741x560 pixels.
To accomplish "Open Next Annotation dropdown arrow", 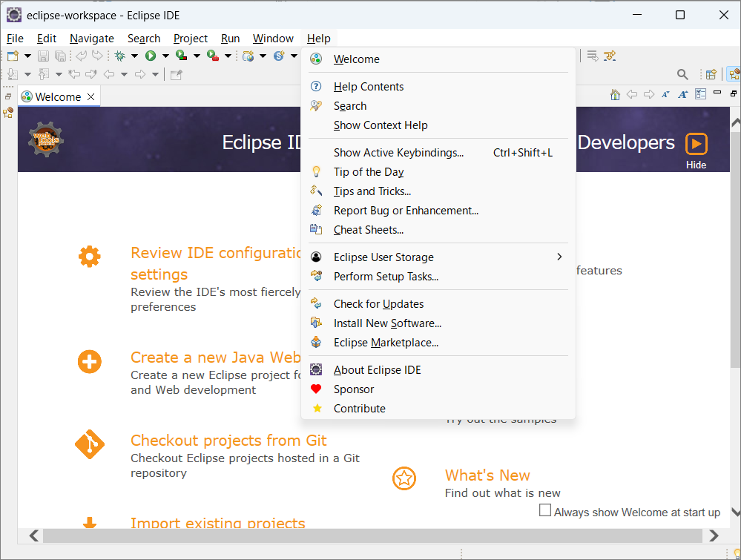I will pos(28,74).
